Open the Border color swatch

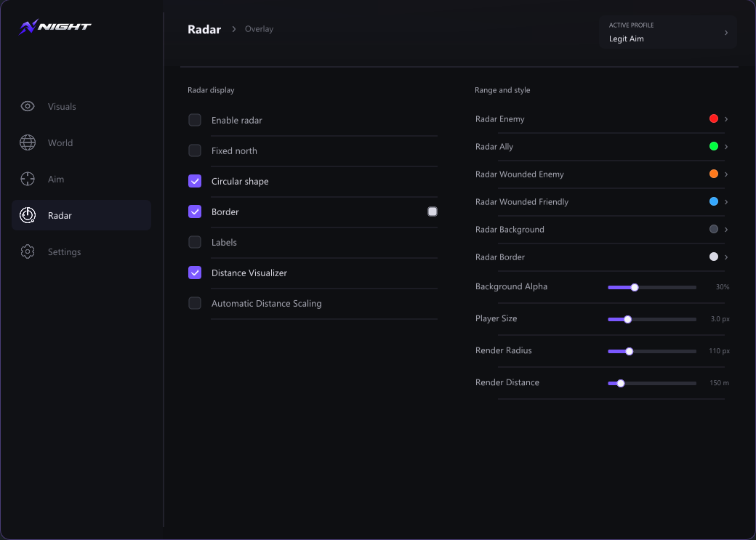[433, 211]
